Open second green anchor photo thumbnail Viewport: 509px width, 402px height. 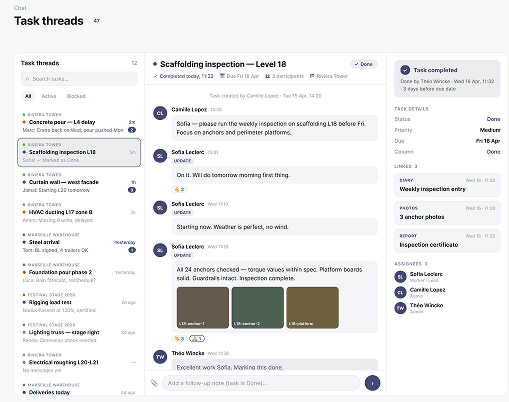258,308
